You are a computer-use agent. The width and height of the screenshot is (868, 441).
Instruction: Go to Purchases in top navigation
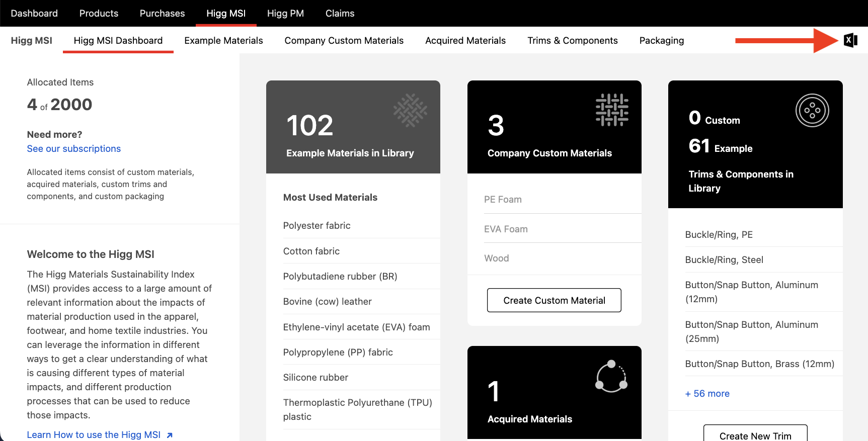162,13
